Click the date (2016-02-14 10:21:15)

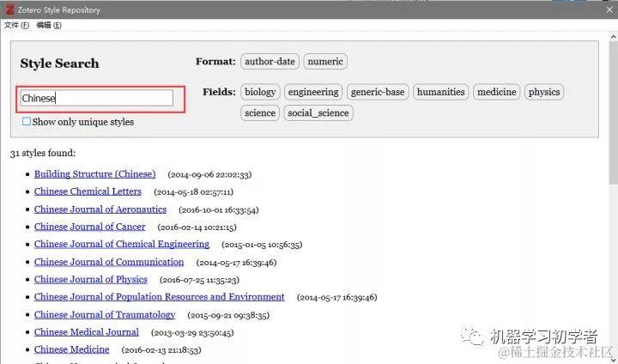[x=197, y=227]
